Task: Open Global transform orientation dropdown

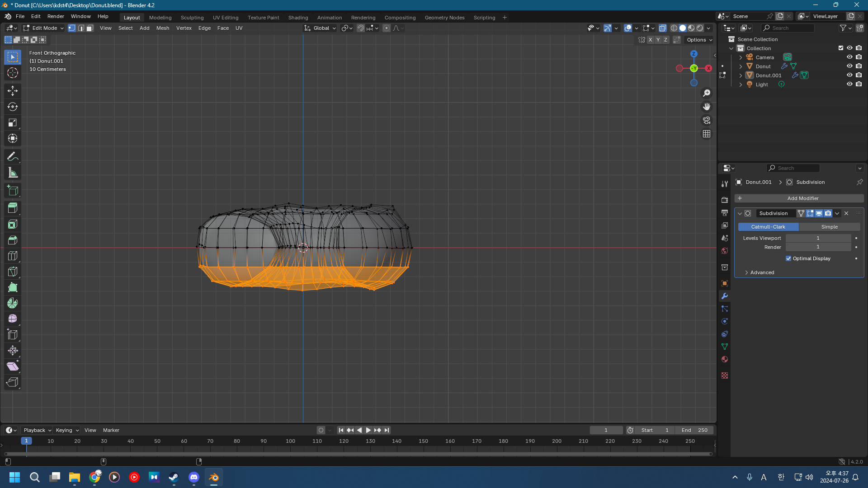Action: coord(321,28)
